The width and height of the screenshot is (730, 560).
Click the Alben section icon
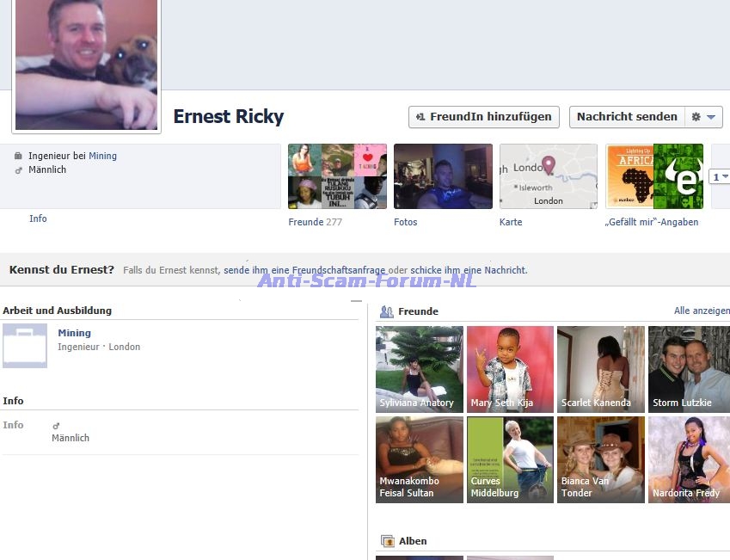coord(388,541)
